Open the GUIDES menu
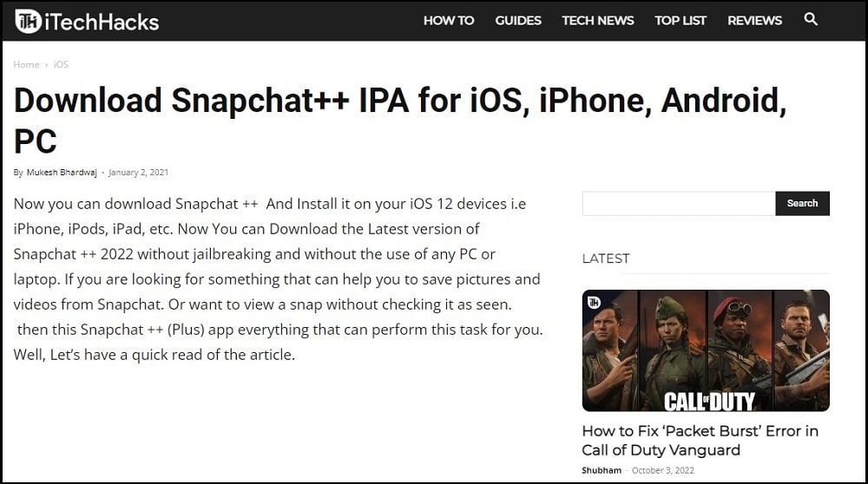This screenshot has height=484, width=868. 518,21
